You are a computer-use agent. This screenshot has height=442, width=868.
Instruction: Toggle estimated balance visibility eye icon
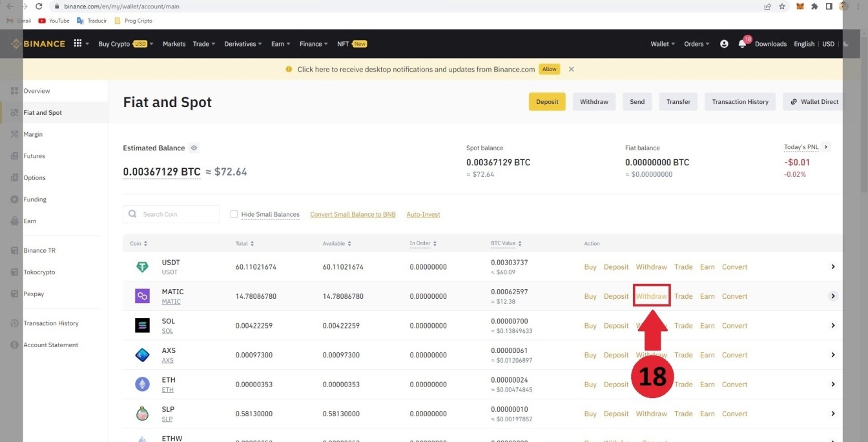[194, 148]
